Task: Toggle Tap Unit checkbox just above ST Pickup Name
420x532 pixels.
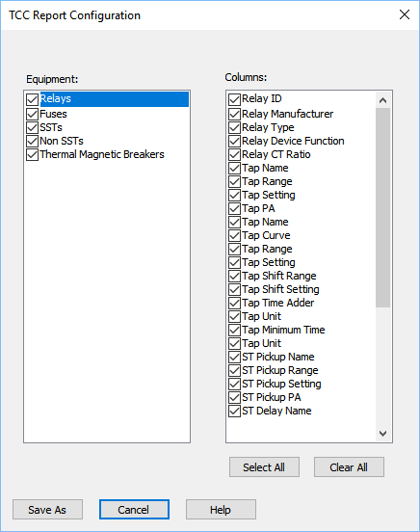Action: pyautogui.click(x=234, y=343)
